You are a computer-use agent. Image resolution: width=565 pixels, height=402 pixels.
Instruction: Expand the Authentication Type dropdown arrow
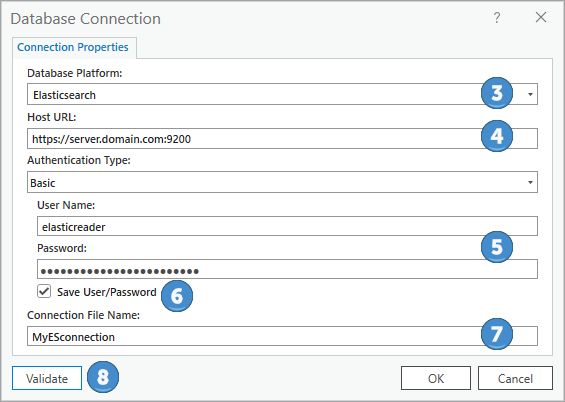[x=530, y=182]
